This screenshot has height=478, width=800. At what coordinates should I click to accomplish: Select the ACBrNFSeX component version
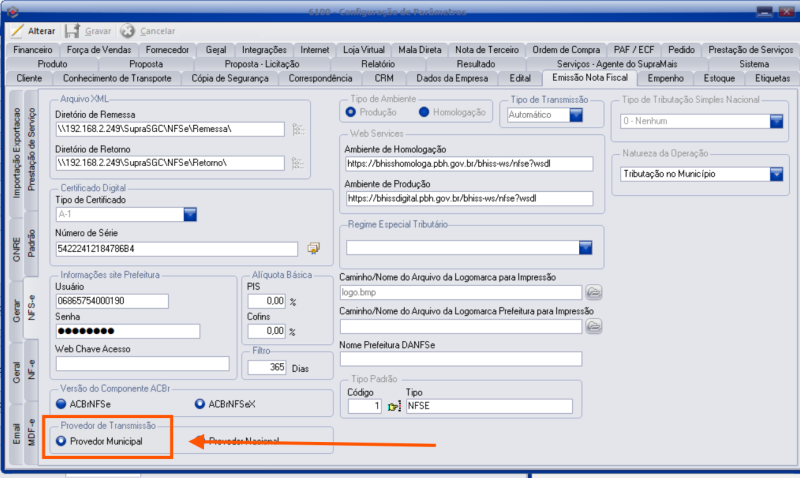pyautogui.click(x=199, y=404)
